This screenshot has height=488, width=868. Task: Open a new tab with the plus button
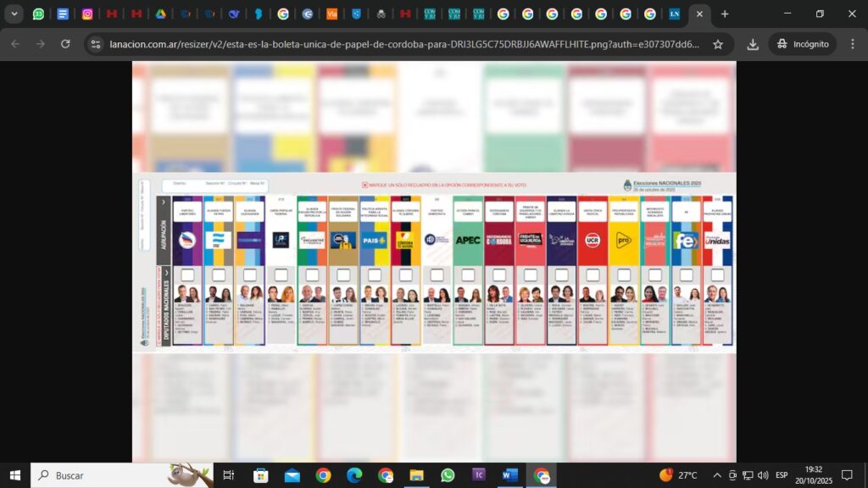point(725,14)
